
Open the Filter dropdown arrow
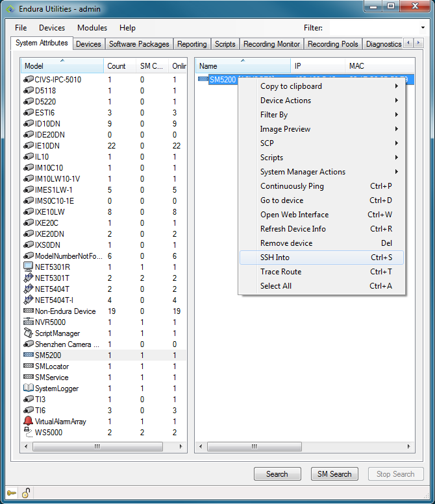[423, 28]
